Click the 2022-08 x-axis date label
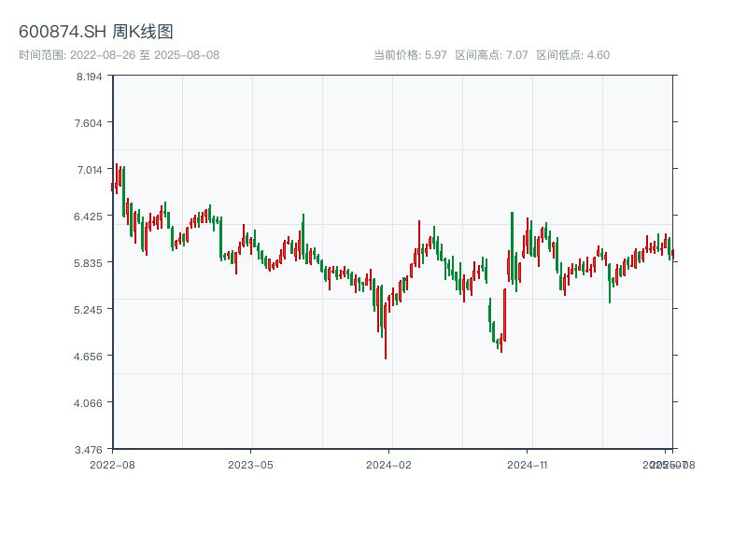The height and width of the screenshot is (560, 747). 112,464
